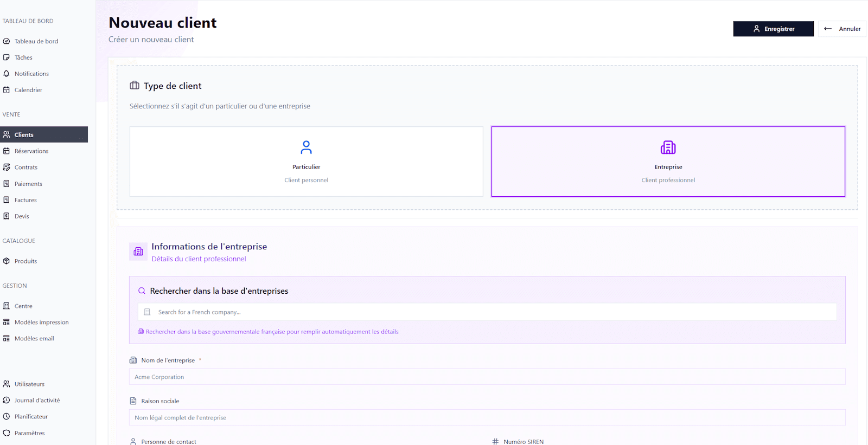Click the Paramètres icon
This screenshot has height=445, width=868.
coord(7,433)
